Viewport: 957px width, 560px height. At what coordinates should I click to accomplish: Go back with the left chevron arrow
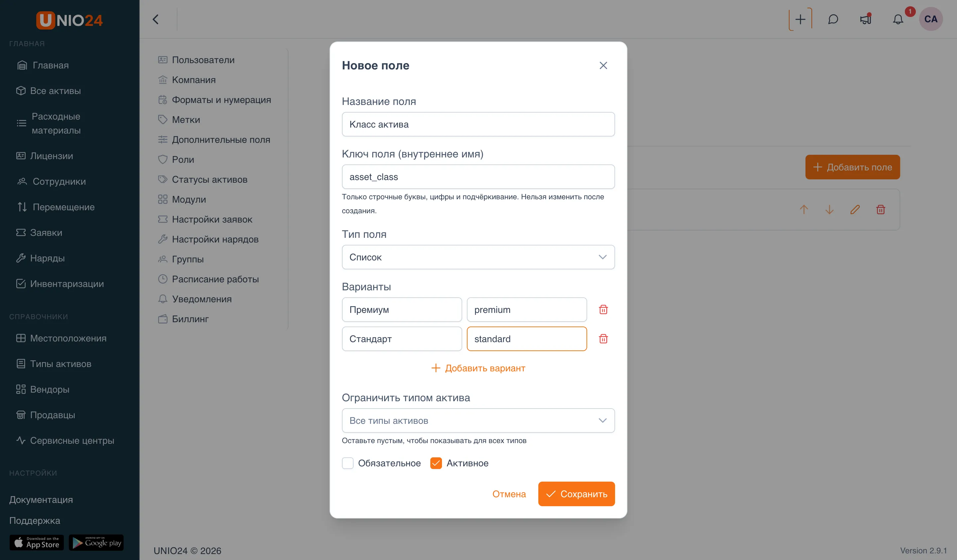pos(156,19)
